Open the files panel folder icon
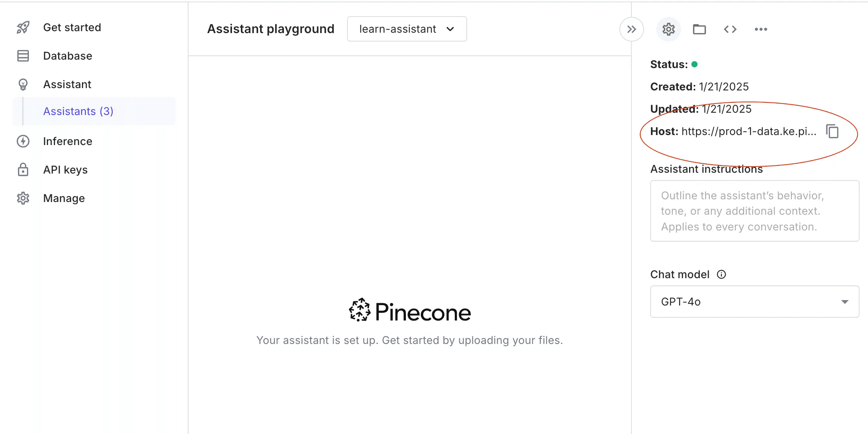868x434 pixels. click(699, 29)
